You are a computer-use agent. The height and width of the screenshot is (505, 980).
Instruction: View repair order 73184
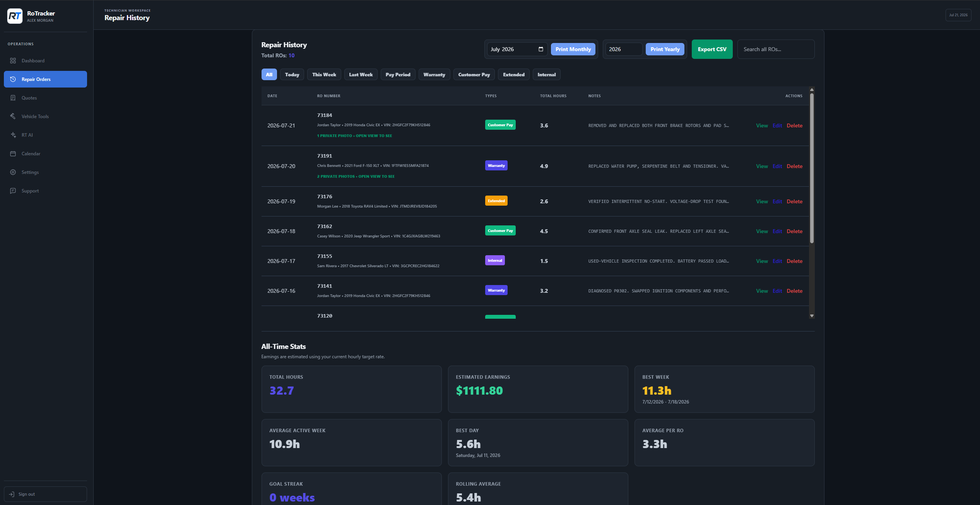point(762,125)
